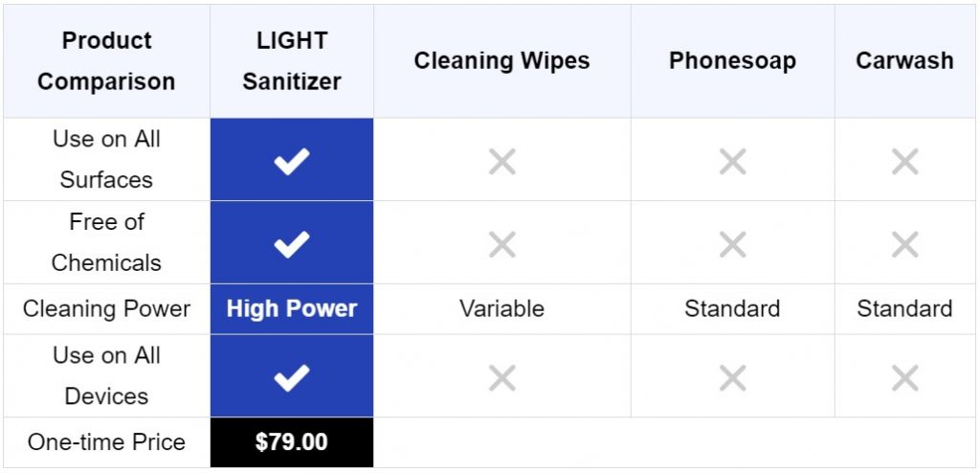The image size is (980, 473).
Task: Click the Variable cleaning power cell
Action: pyautogui.click(x=501, y=309)
